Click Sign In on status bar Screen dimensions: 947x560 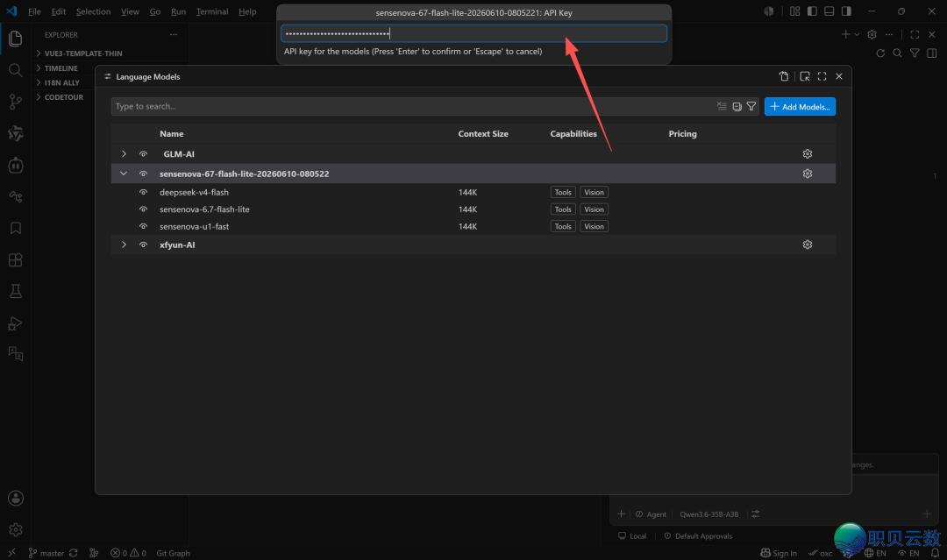click(x=779, y=553)
